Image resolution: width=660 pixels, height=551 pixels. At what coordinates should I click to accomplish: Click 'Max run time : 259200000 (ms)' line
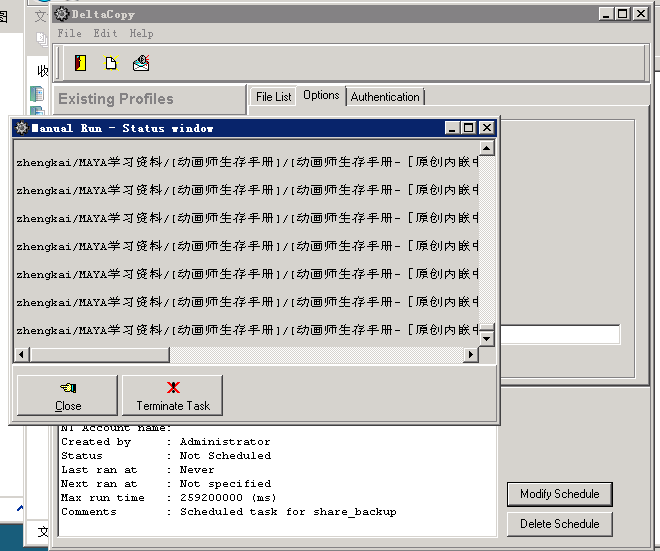[168, 498]
